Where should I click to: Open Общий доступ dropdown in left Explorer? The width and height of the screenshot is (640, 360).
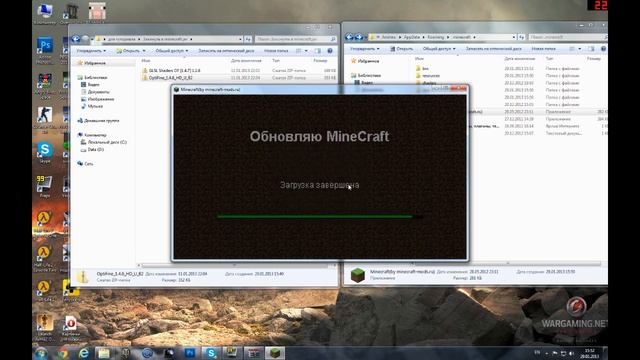point(171,51)
